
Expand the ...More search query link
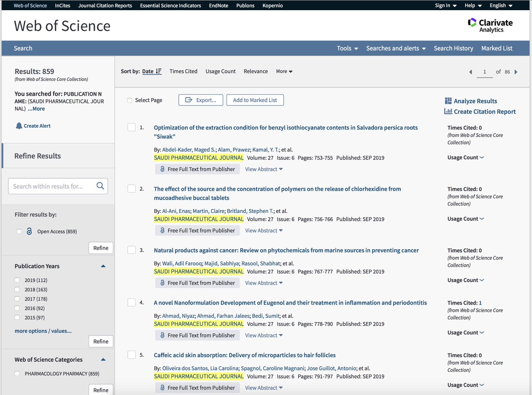pos(36,109)
